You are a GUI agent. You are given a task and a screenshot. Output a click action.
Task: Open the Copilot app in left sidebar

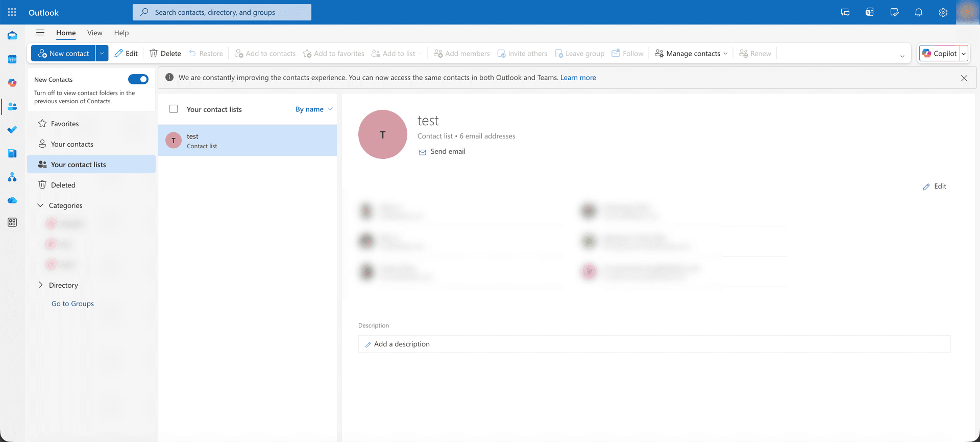point(12,83)
